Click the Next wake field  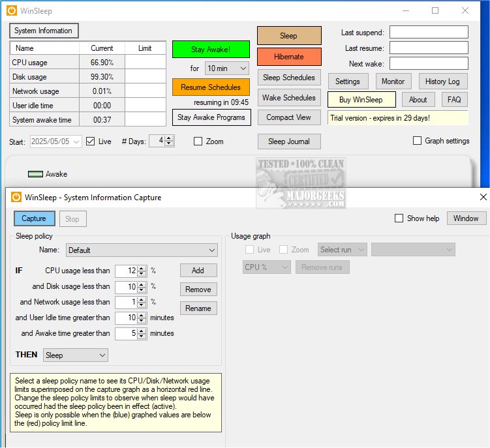tap(429, 63)
